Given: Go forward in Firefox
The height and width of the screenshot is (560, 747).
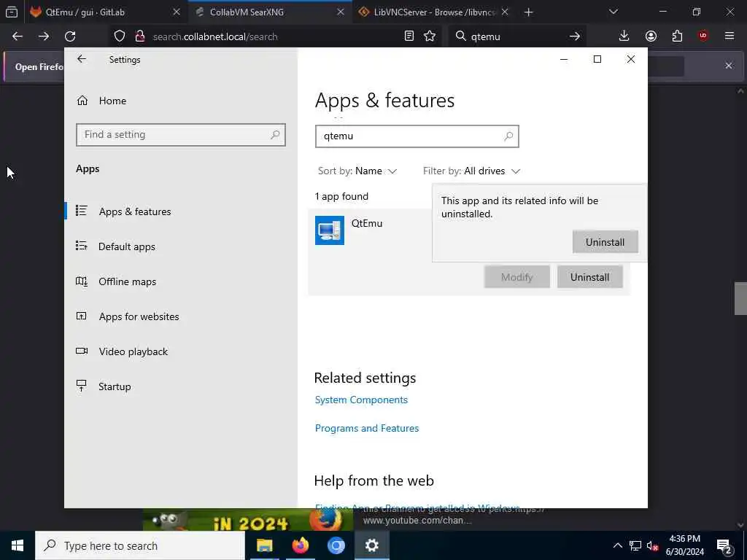Looking at the screenshot, I should pos(44,36).
